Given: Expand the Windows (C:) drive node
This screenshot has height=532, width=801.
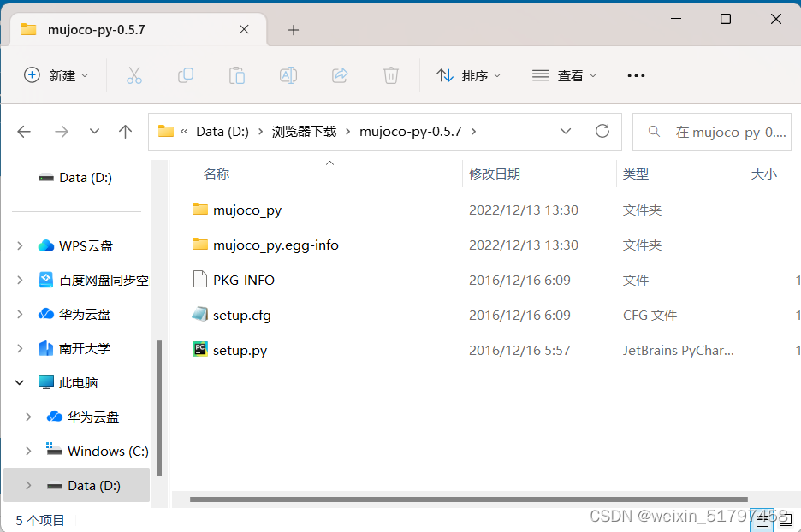Looking at the screenshot, I should (28, 451).
